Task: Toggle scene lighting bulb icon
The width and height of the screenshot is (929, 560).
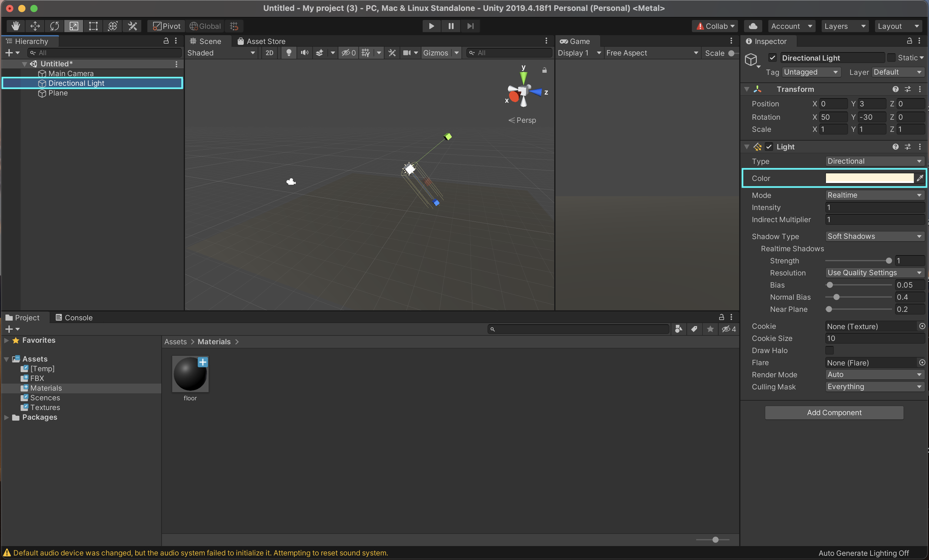Action: [x=289, y=53]
